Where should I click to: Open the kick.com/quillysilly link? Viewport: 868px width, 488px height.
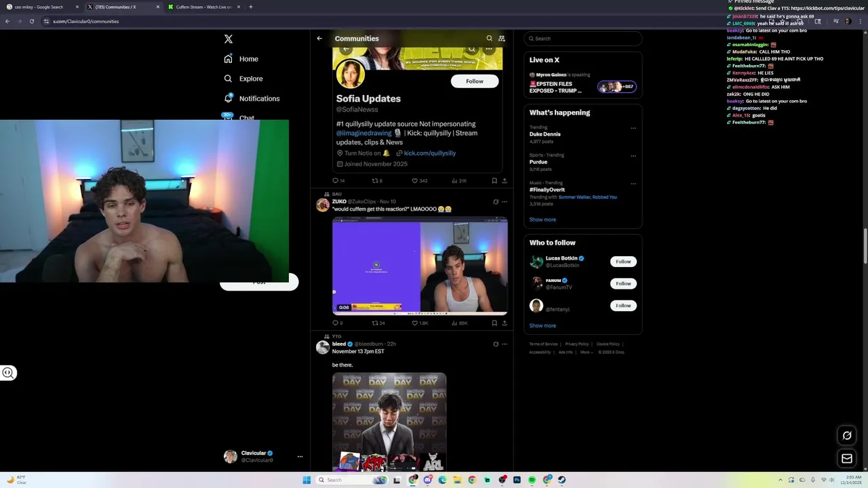coord(429,153)
